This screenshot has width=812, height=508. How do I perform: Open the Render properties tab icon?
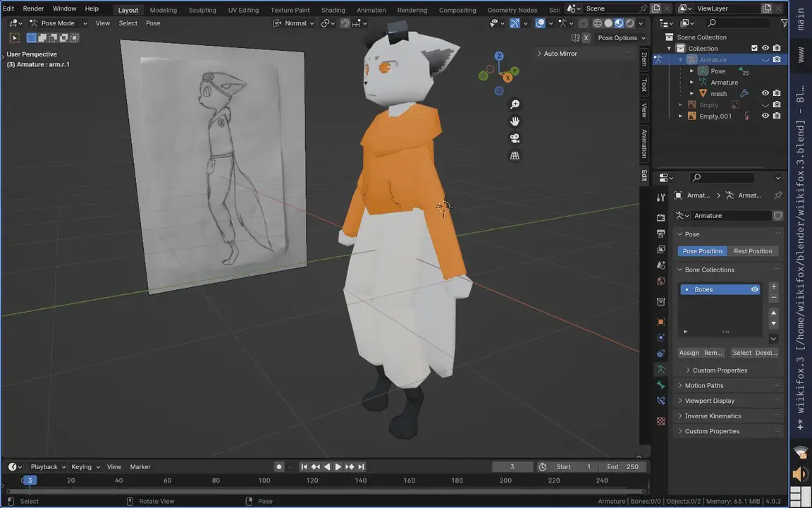(x=660, y=218)
